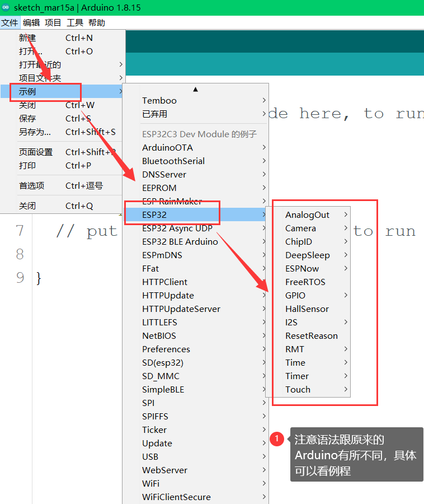Open the 文件 menu
Screen dimensions: 424x504
coord(10,23)
